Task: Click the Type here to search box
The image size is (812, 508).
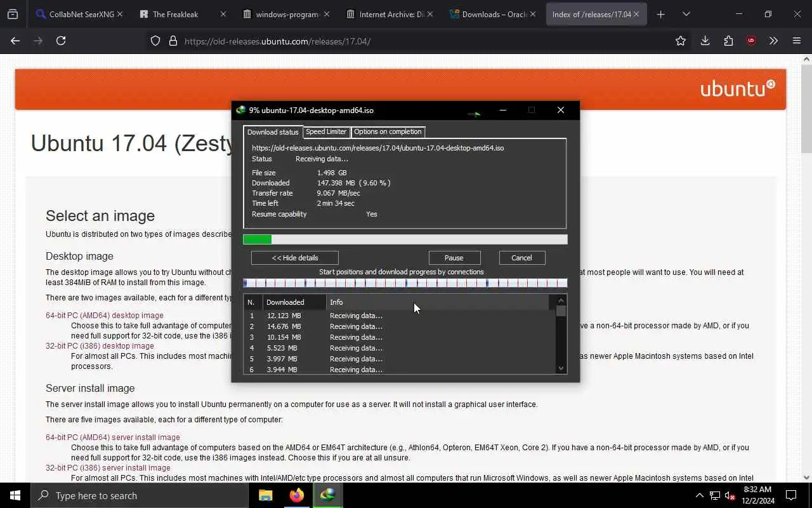Action: click(140, 495)
